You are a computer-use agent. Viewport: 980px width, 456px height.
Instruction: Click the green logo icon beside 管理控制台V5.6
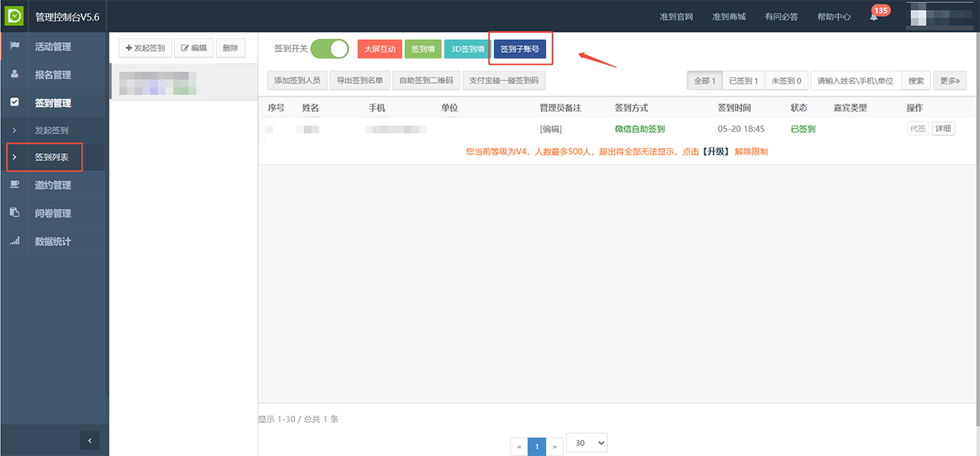[15, 16]
